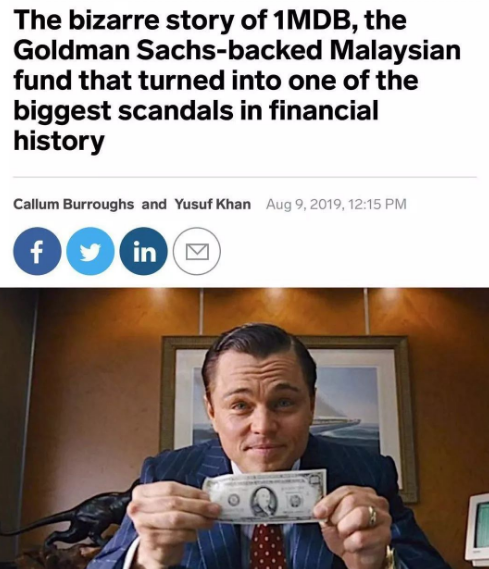Image resolution: width=489 pixels, height=569 pixels.
Task: Open author Callum Burroughs' profile
Action: pyautogui.click(x=74, y=204)
